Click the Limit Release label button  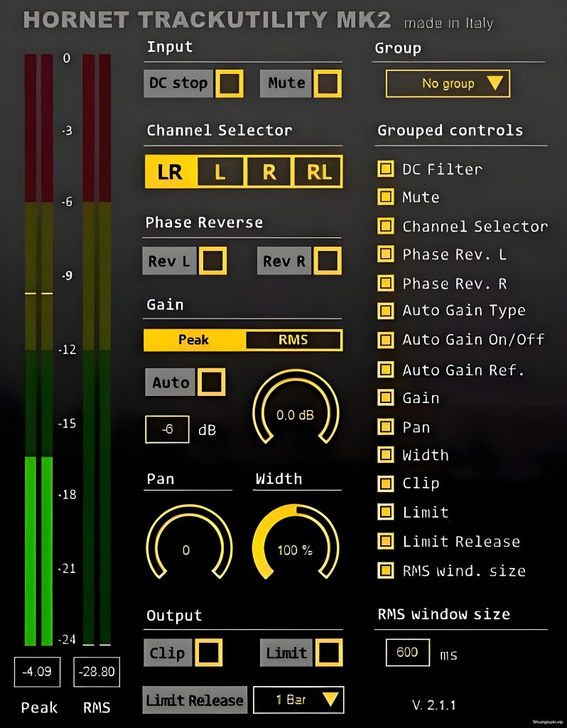point(195,700)
